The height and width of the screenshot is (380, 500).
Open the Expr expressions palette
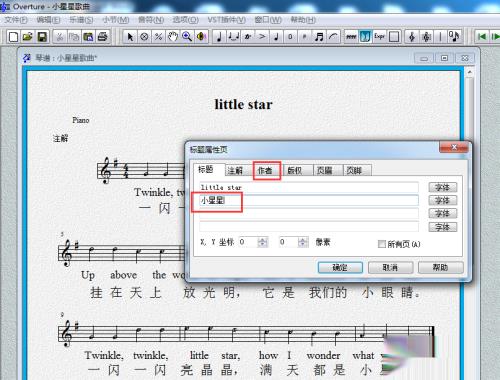coord(380,37)
